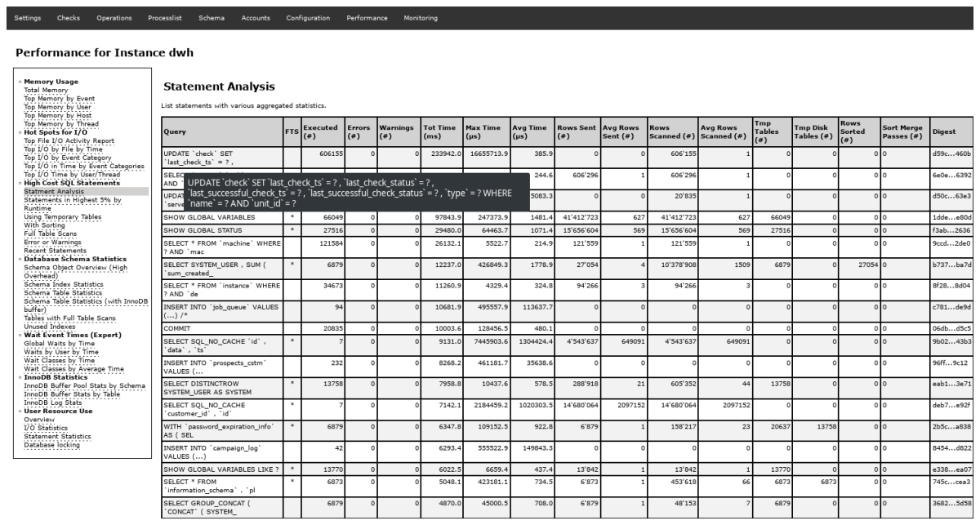980x525 pixels.
Task: Open the Checks menu item
Action: tap(69, 18)
